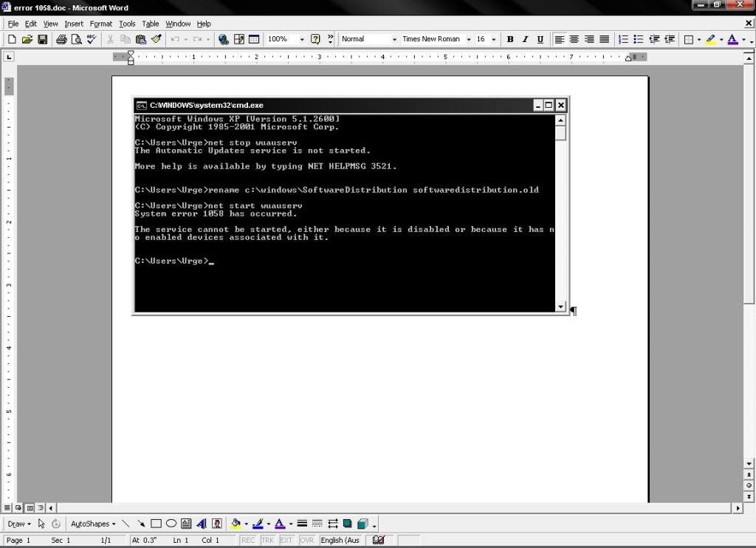The width and height of the screenshot is (756, 548).
Task: Open the File menu
Action: pos(13,24)
